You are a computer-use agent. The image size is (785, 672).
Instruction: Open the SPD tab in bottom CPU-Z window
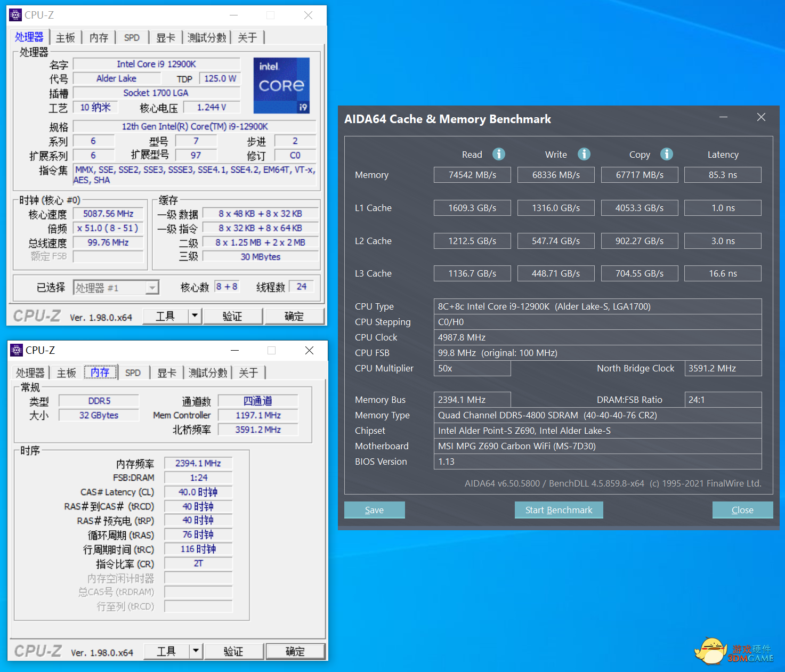133,373
